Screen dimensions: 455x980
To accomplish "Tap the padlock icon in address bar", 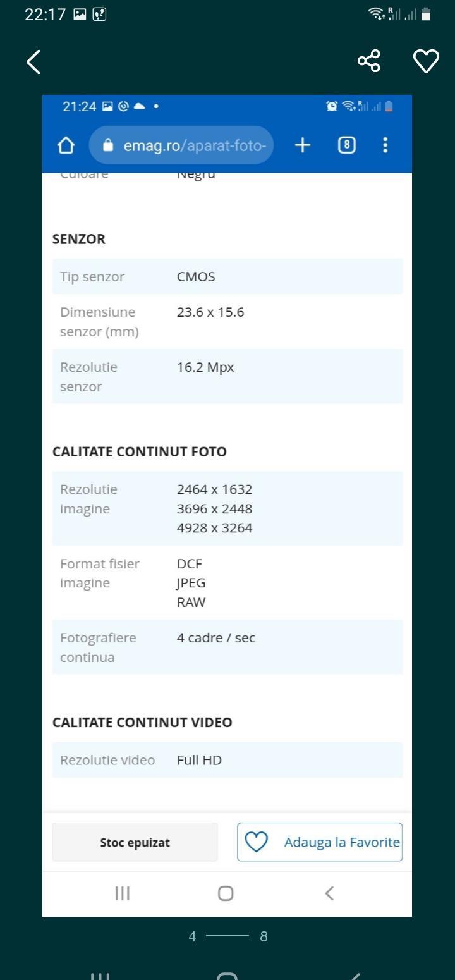I will point(107,145).
